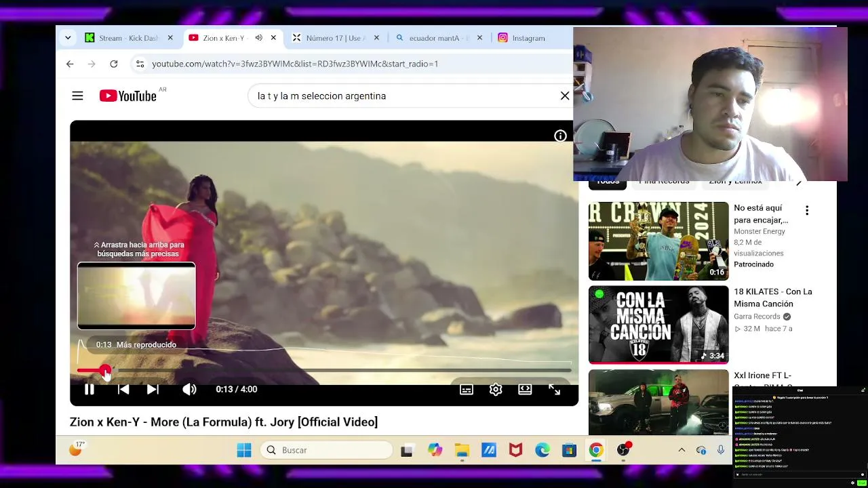The image size is (868, 488).
Task: Open Task View on the taskbar
Action: (407, 450)
